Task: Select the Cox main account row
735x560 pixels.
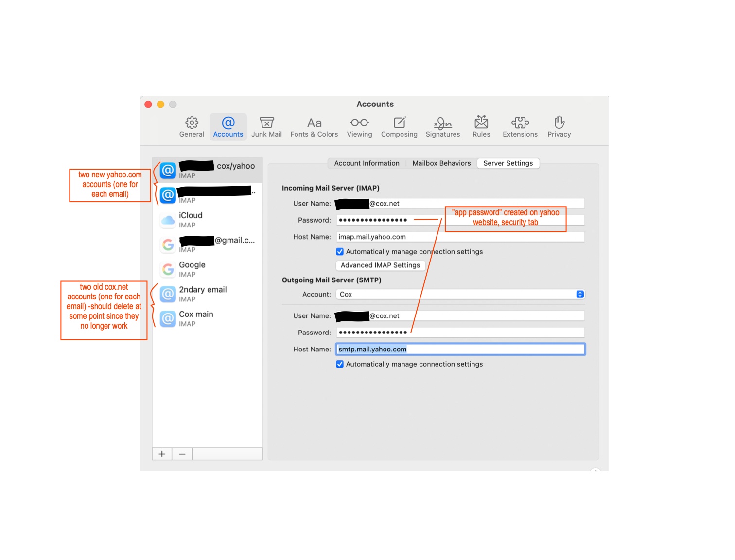Action: [x=208, y=319]
